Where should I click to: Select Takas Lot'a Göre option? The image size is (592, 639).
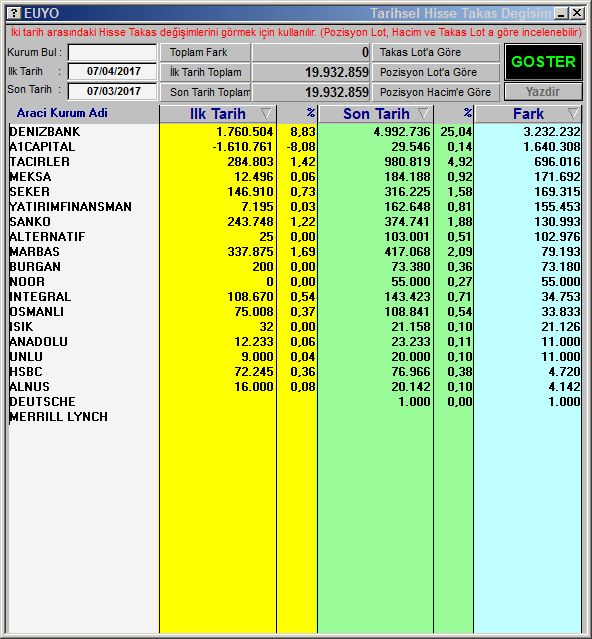point(436,53)
